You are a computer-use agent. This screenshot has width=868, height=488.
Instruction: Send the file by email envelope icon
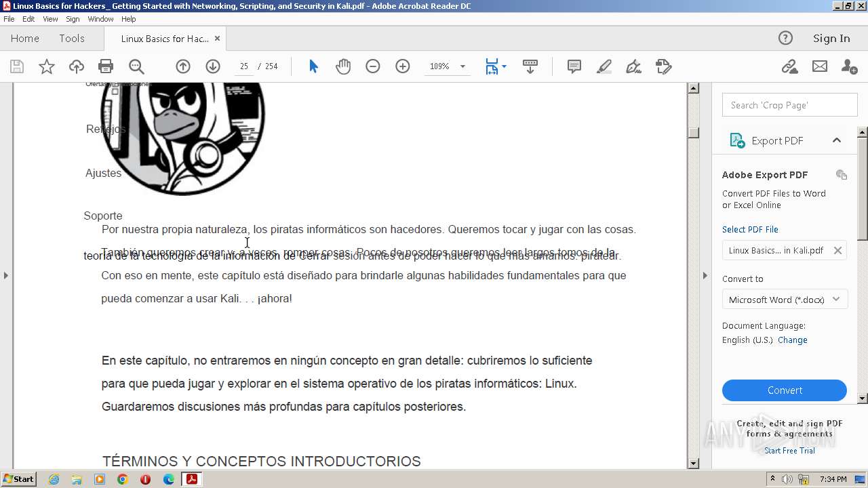820,66
